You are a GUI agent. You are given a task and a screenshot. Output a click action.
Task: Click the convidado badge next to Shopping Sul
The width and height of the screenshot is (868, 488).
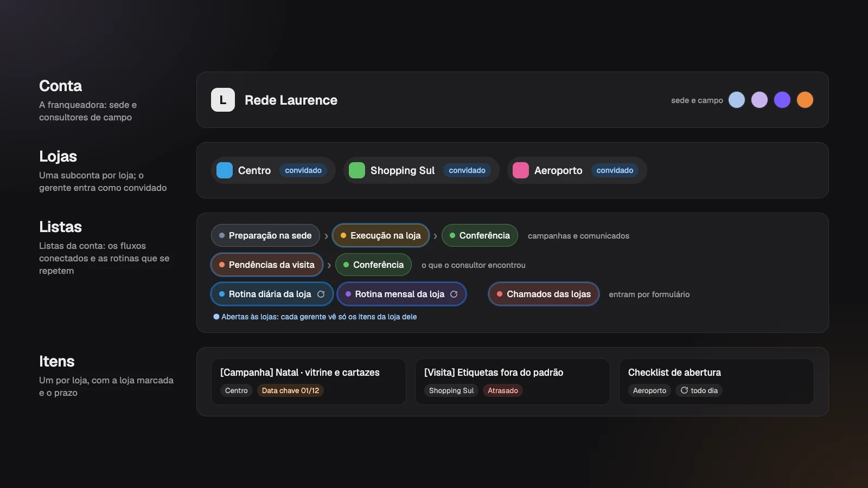tap(467, 170)
